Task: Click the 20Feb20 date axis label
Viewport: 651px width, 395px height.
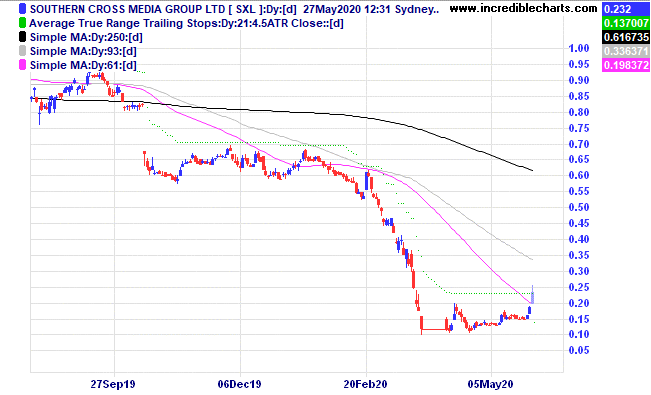Action: click(365, 384)
